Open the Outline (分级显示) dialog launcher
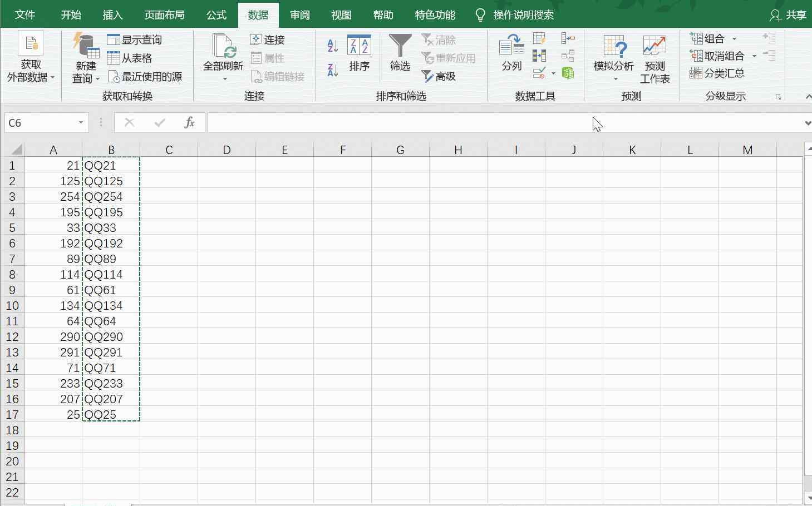 pos(778,97)
